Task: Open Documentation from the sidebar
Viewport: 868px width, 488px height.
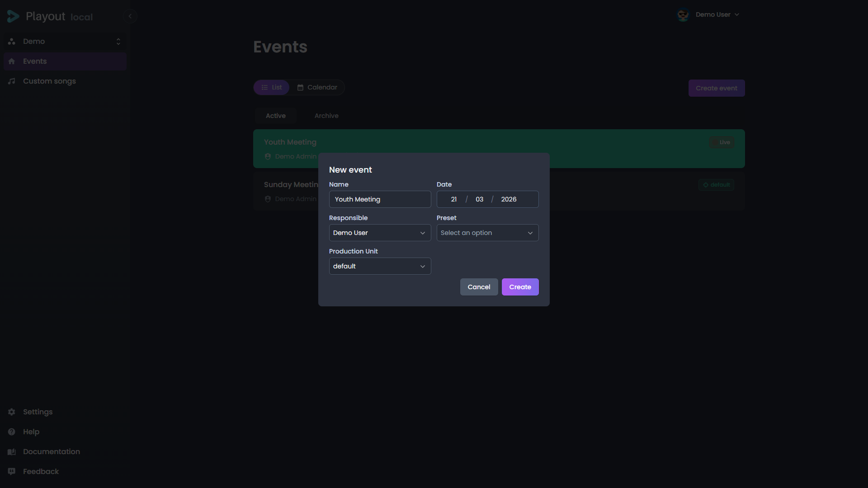Action: click(x=65, y=452)
